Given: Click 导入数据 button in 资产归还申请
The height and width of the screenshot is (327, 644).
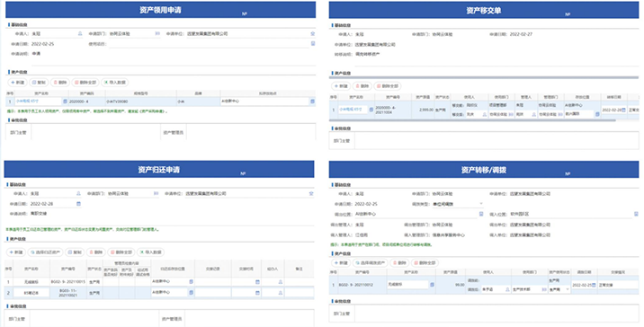Looking at the screenshot, I should pos(150,252).
